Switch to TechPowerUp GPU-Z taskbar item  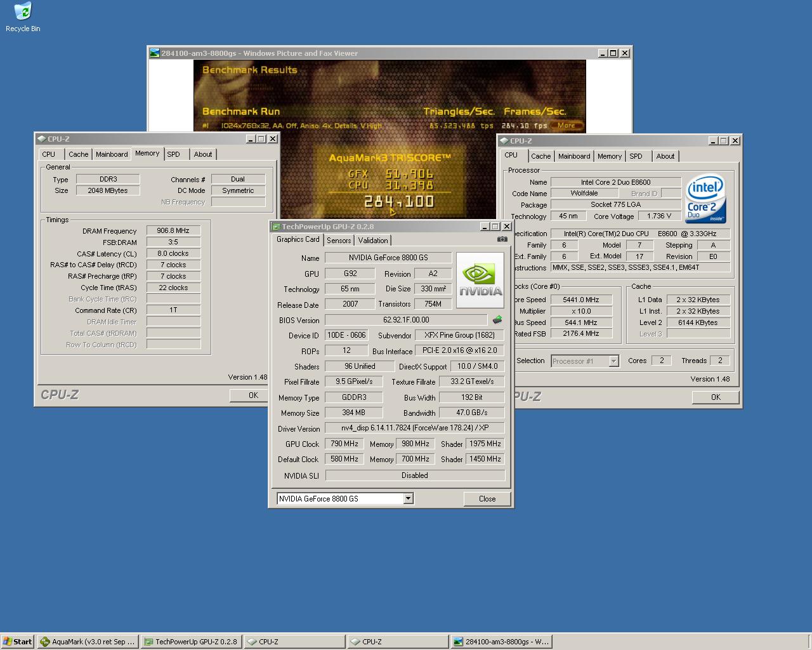click(x=191, y=642)
